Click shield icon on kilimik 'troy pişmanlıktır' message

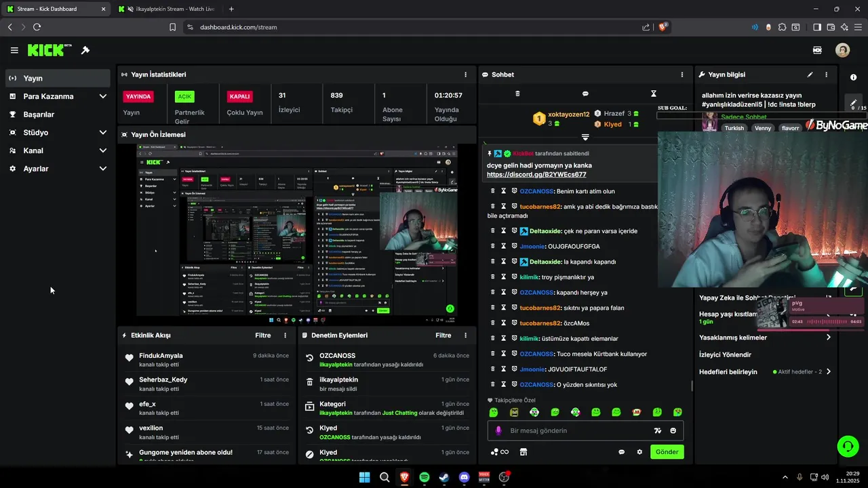coord(515,277)
